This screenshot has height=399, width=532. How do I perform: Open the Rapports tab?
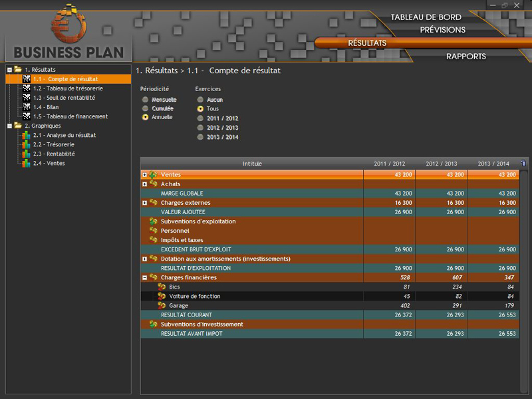[x=466, y=57]
